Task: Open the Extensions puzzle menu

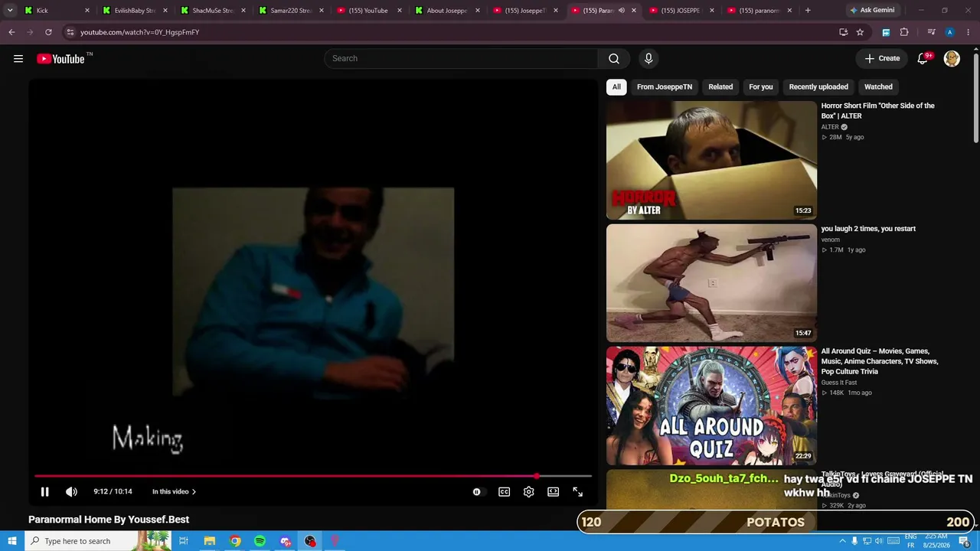Action: click(904, 32)
